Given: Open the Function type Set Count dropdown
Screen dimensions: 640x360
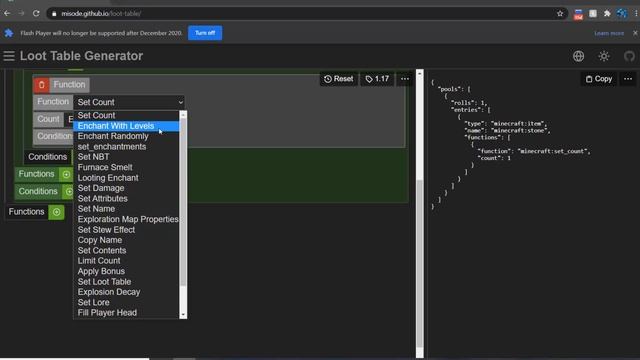Looking at the screenshot, I should pos(130,102).
